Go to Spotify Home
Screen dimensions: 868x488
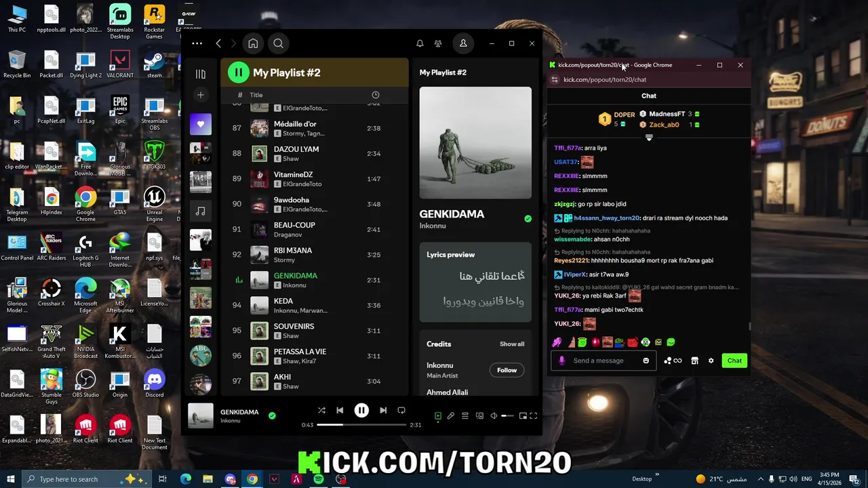point(253,43)
